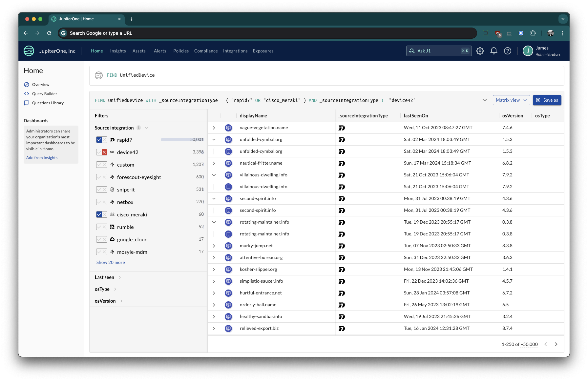Open the Assets tab
The width and height of the screenshot is (588, 381).
(x=139, y=51)
